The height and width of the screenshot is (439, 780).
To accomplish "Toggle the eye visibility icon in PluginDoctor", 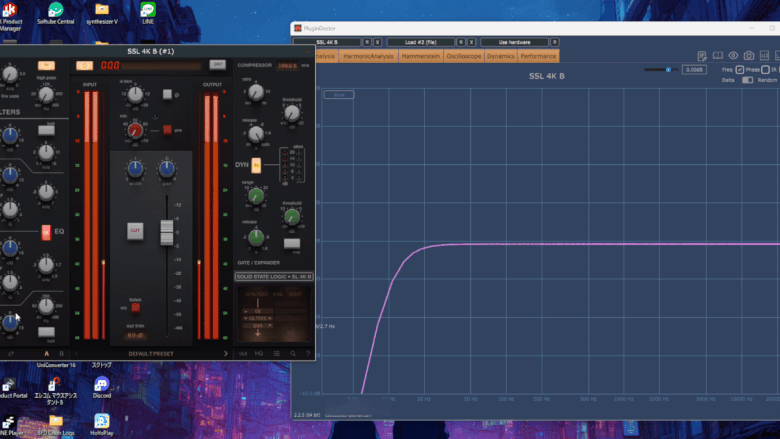I will click(733, 56).
